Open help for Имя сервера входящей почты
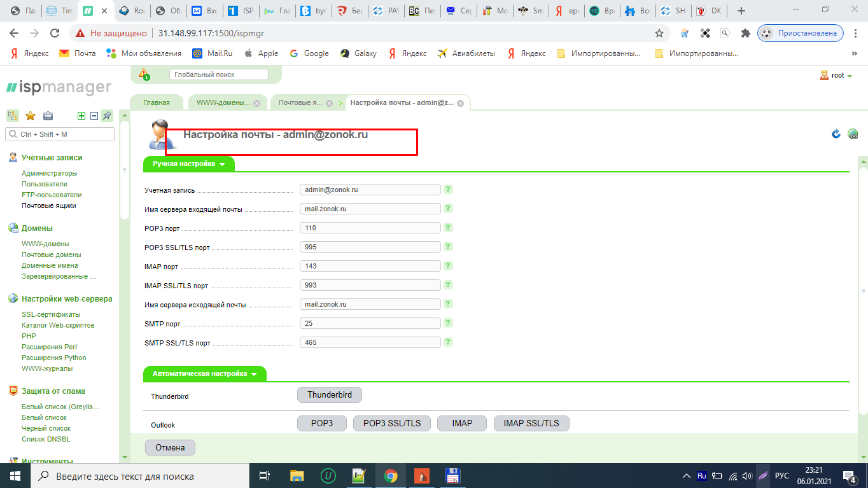The height and width of the screenshot is (488, 868). [x=448, y=209]
